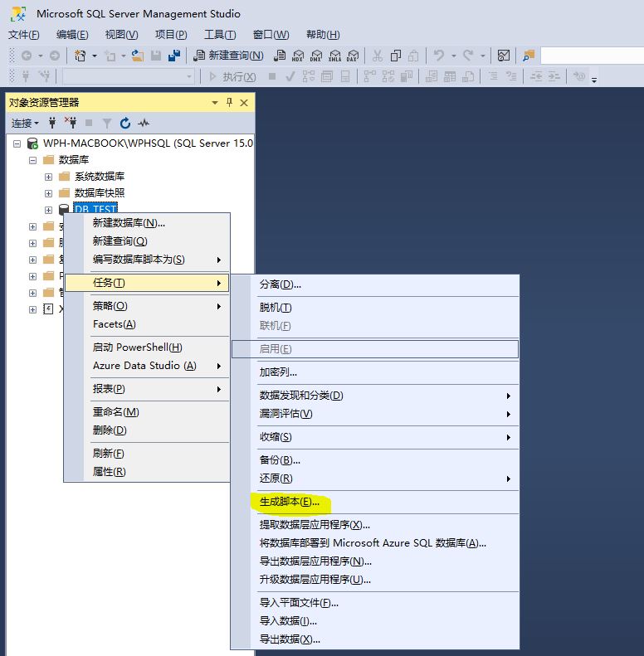This screenshot has height=656, width=644.
Task: Click the Save All icon
Action: point(173,56)
